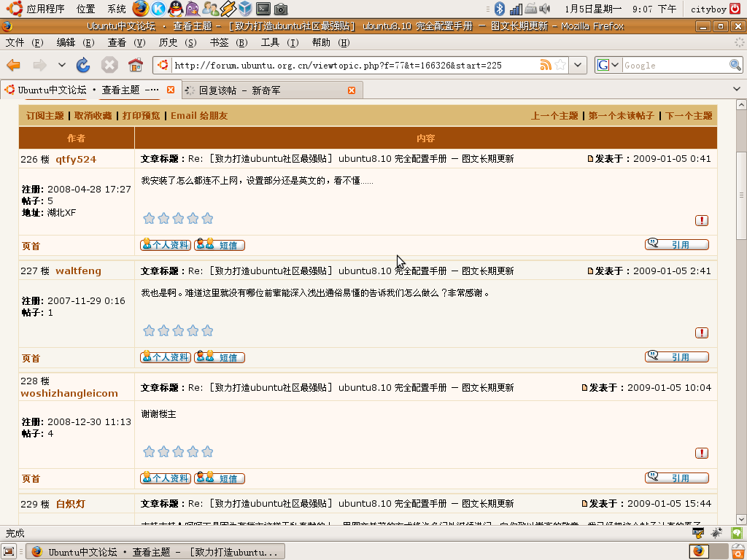Click into the Google search field
Image resolution: width=747 pixels, height=560 pixels.
tap(676, 65)
